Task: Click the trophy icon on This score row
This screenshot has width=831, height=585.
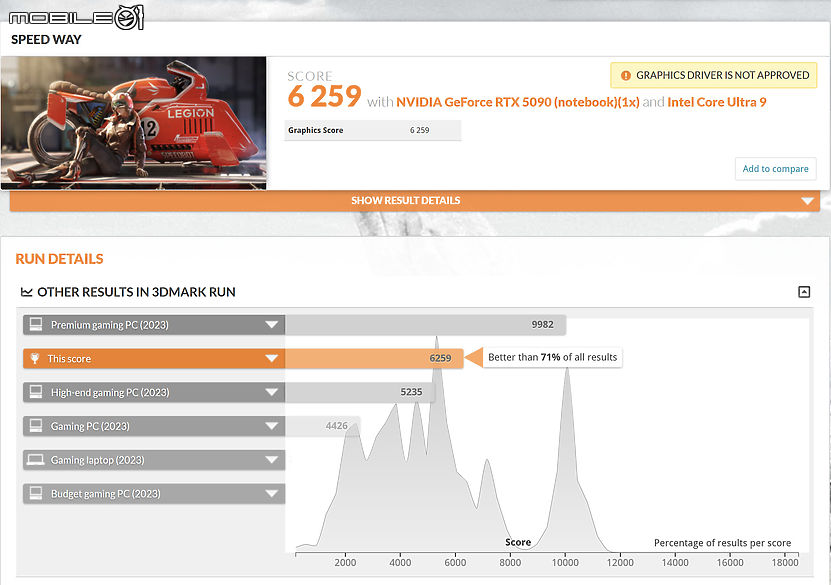Action: point(35,359)
